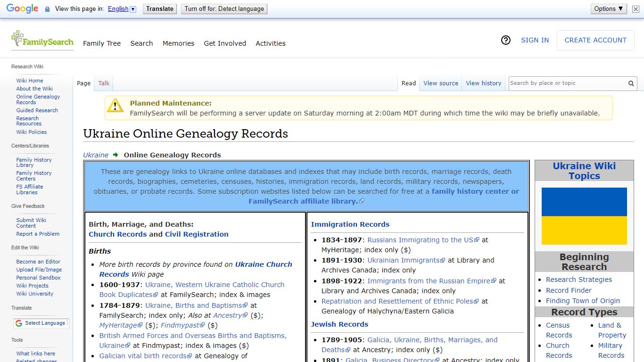Click Submit Wiki Content link
The width and height of the screenshot is (644, 362).
31,223
